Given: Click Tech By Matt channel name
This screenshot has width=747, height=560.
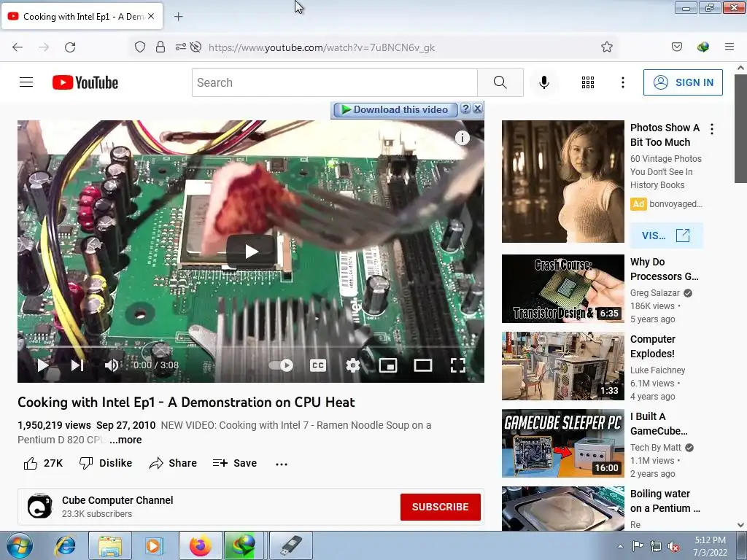Looking at the screenshot, I should (x=656, y=448).
